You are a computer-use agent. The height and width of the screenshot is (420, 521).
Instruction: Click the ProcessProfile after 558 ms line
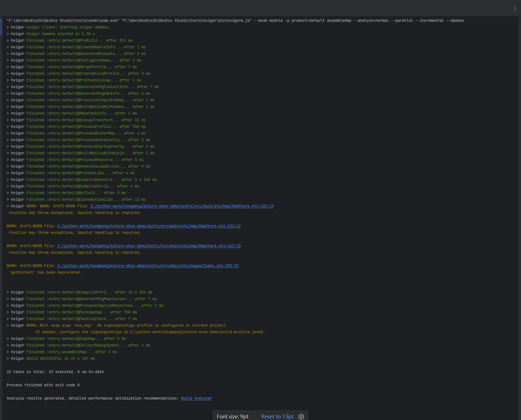76,126
